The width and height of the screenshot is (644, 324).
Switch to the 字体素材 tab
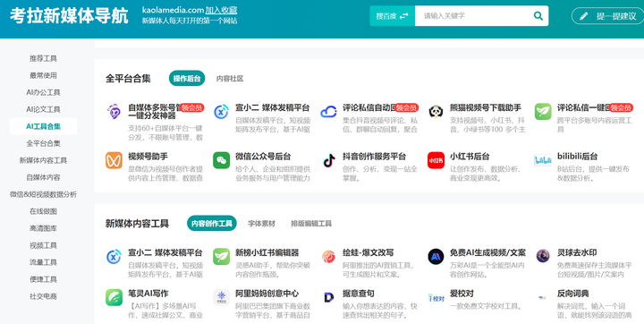click(x=261, y=224)
